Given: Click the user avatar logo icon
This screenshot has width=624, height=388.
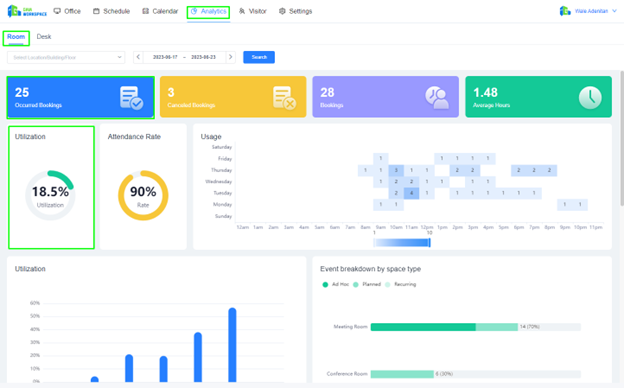Looking at the screenshot, I should 565,11.
